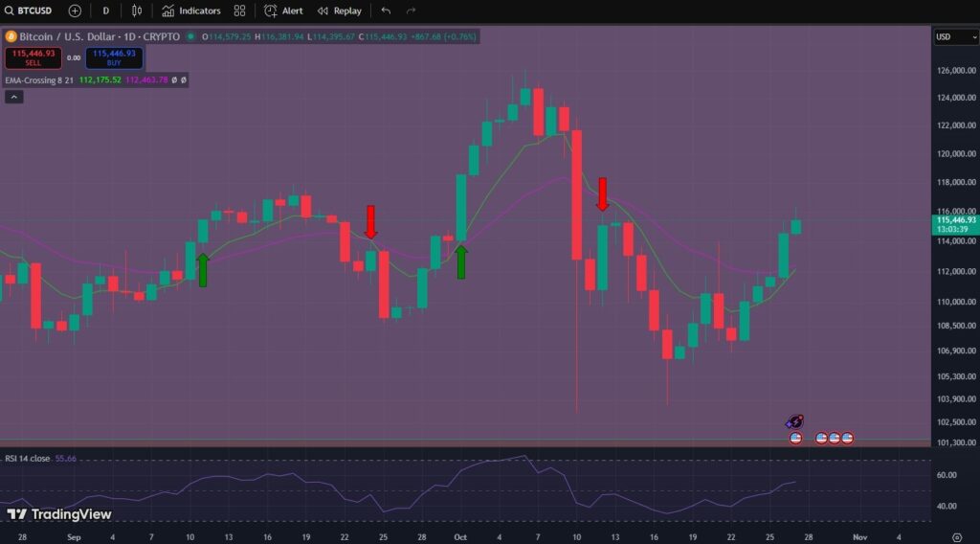Open the indicator templates grid icon
This screenshot has height=544, width=980.
(x=239, y=11)
